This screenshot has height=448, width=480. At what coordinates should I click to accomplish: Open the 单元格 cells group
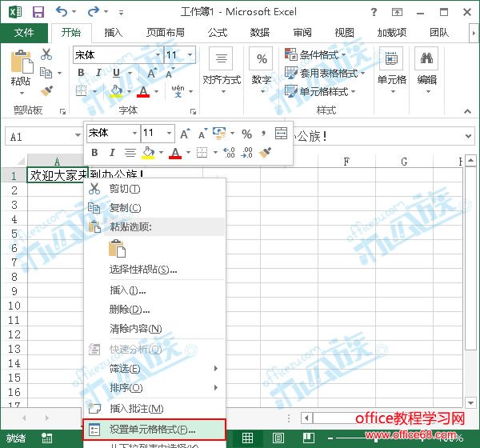click(391, 71)
